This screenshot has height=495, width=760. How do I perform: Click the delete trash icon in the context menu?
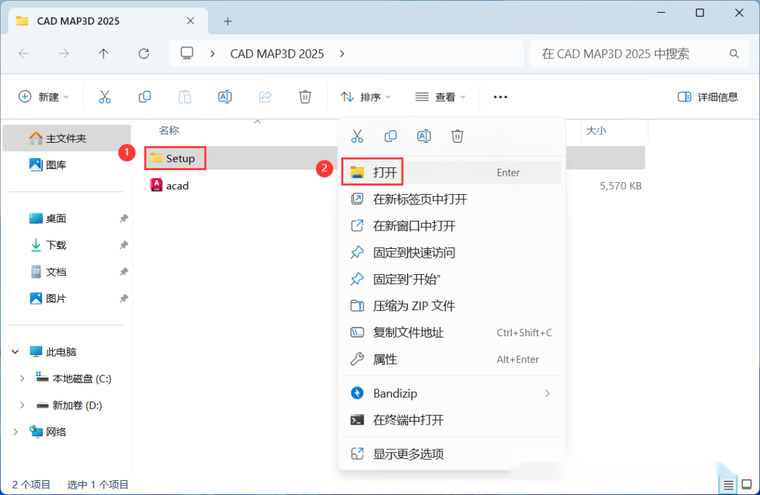[x=457, y=136]
